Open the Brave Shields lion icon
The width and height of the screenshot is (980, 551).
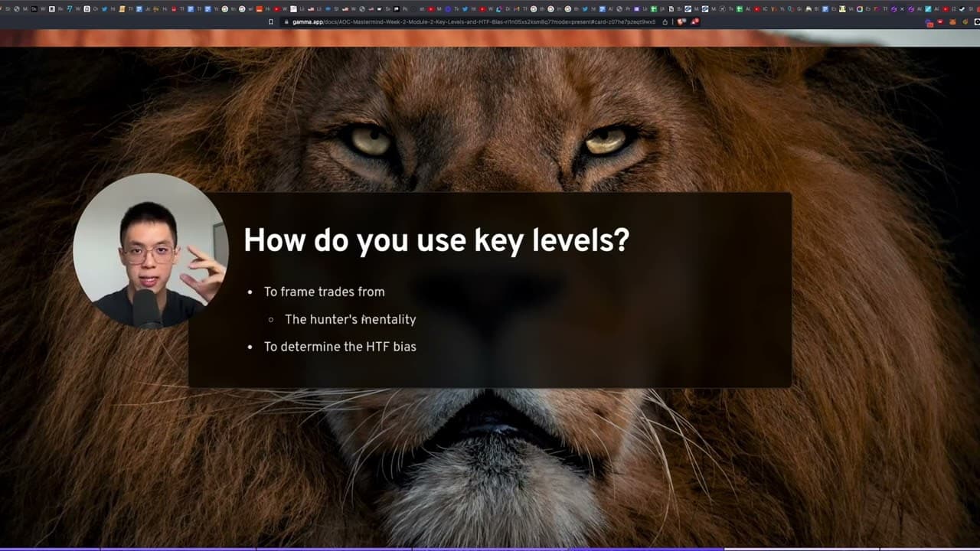click(x=681, y=21)
